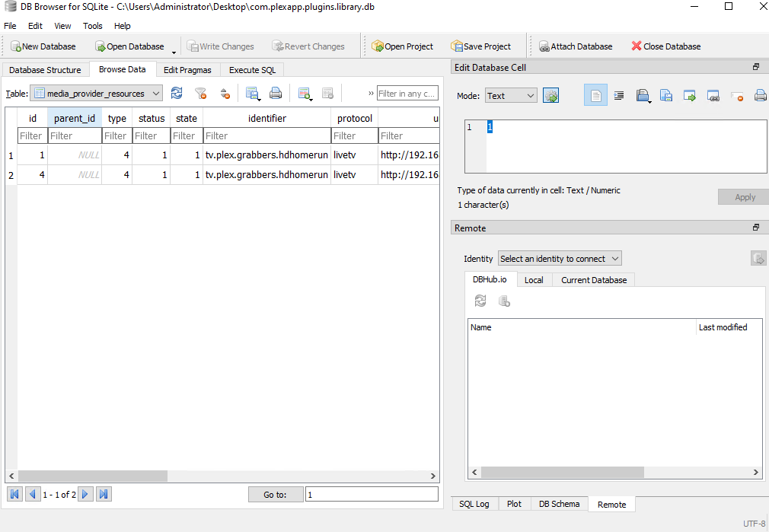
Task: Toggle word wrap in the cell editor
Action: 595,95
